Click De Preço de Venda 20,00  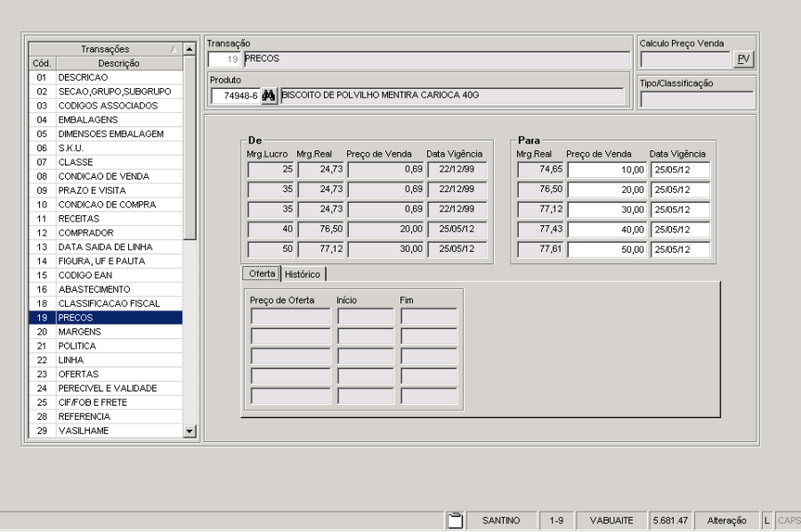point(386,230)
